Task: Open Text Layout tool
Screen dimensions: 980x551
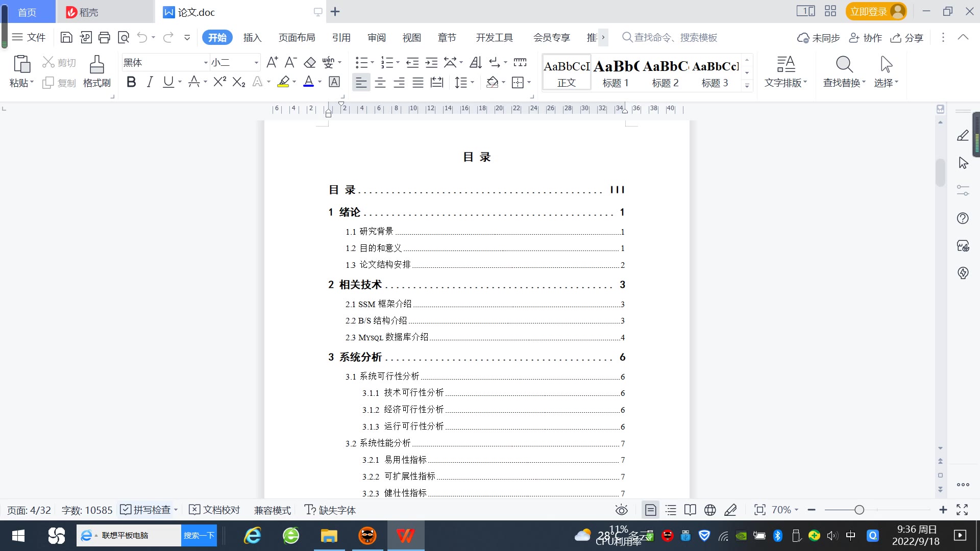Action: tap(786, 71)
